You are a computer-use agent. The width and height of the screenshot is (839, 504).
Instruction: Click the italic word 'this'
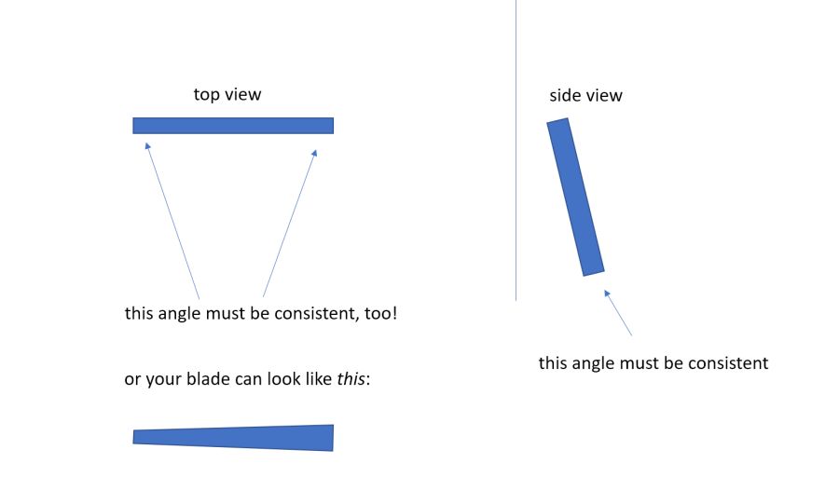pos(351,379)
